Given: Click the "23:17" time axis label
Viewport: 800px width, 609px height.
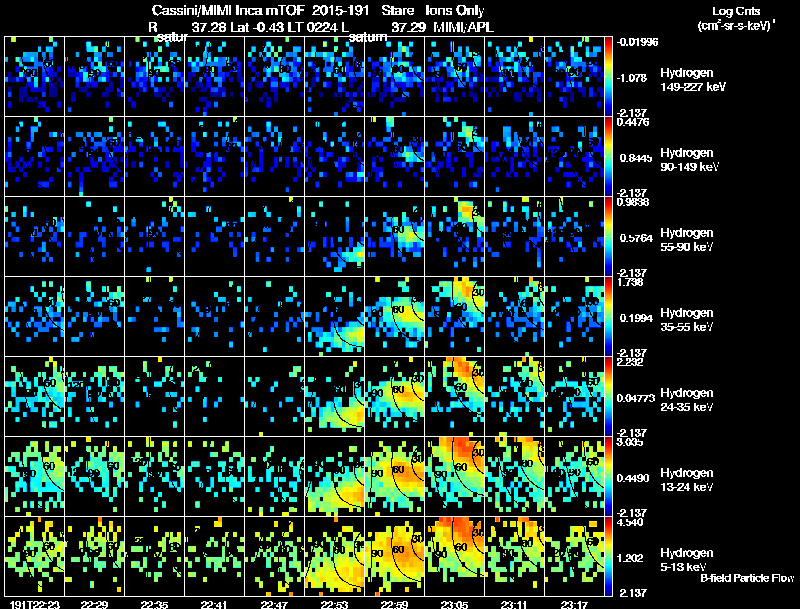Looking at the screenshot, I should coord(574,605).
